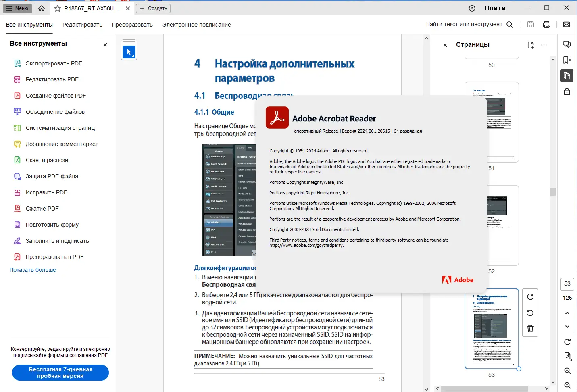
Task: Go to the Home screen icon
Action: pos(42,8)
